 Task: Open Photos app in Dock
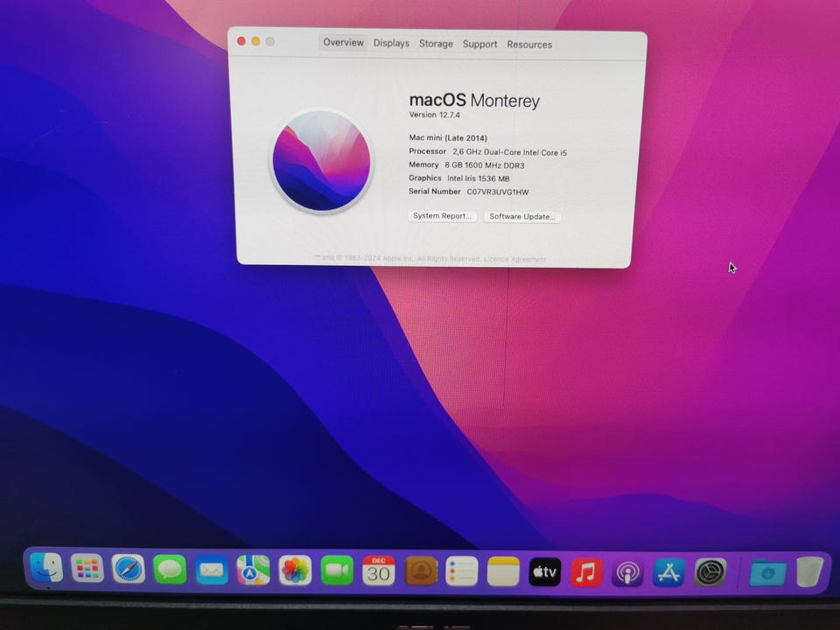[x=295, y=571]
